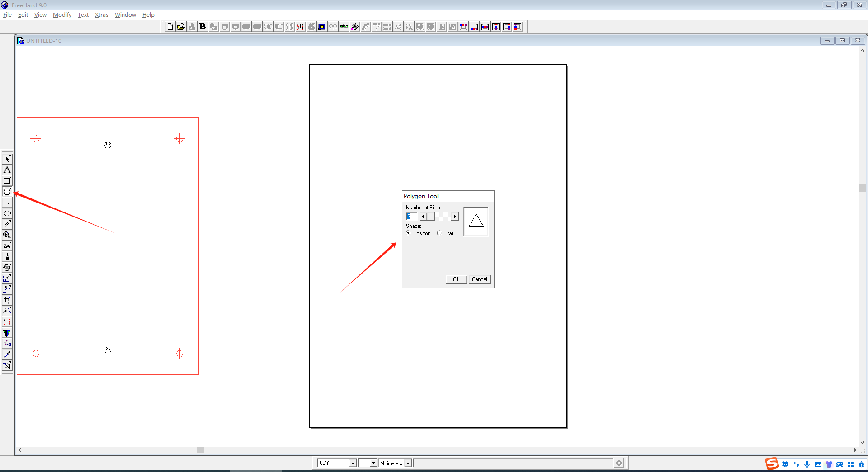Click the Number of Sides input field
Viewport: 868px width, 472px height.
tap(411, 217)
